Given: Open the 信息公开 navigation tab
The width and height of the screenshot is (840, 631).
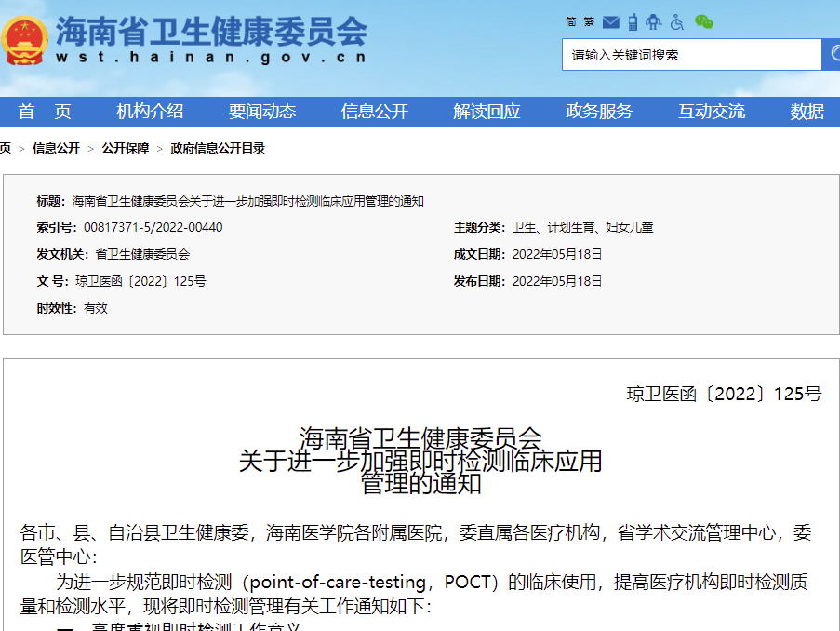Looking at the screenshot, I should (x=375, y=112).
